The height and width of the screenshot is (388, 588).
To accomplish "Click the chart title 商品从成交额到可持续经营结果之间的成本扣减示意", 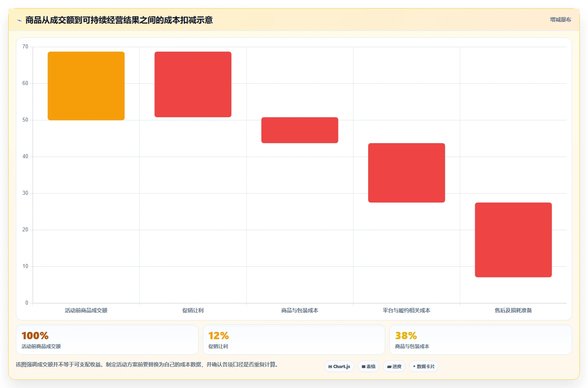I will pos(119,20).
